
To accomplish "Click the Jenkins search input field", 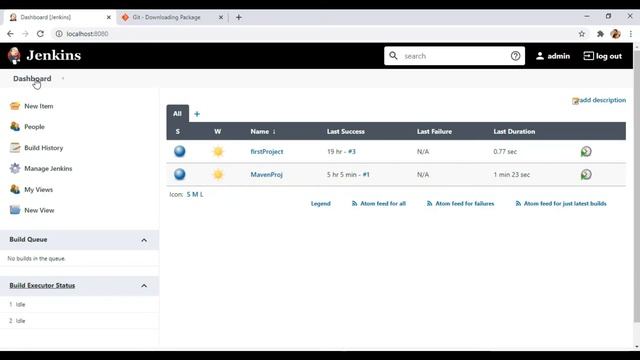I will pyautogui.click(x=455, y=56).
